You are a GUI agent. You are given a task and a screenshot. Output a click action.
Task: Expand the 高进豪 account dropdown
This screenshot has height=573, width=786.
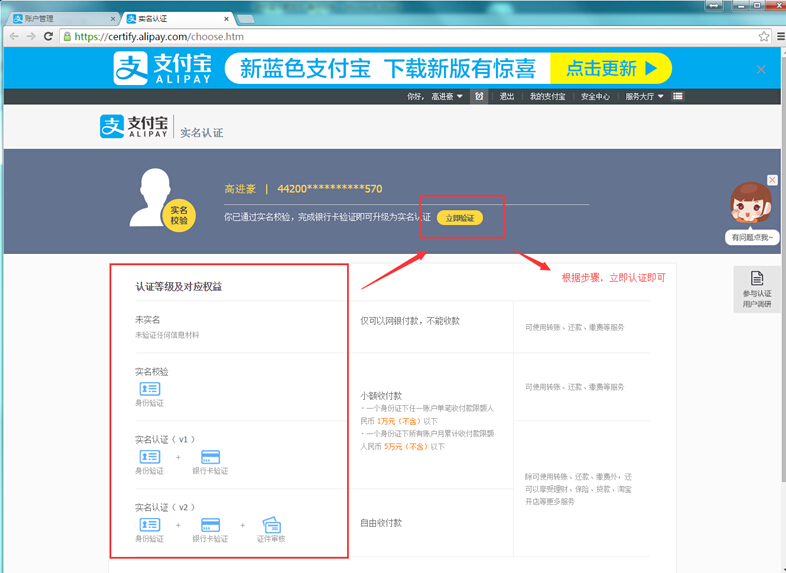(x=447, y=96)
